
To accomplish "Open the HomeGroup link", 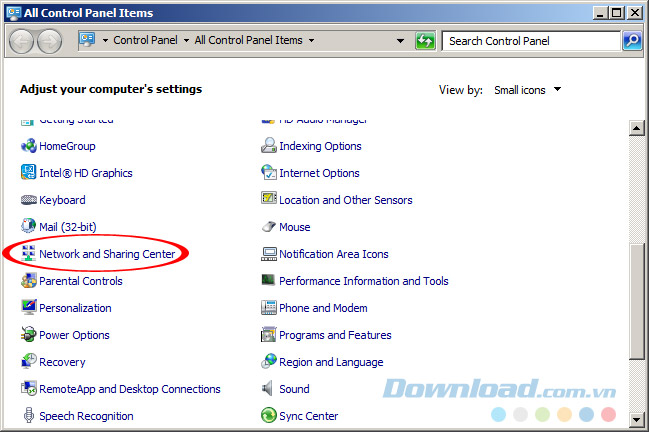I will coord(67,146).
